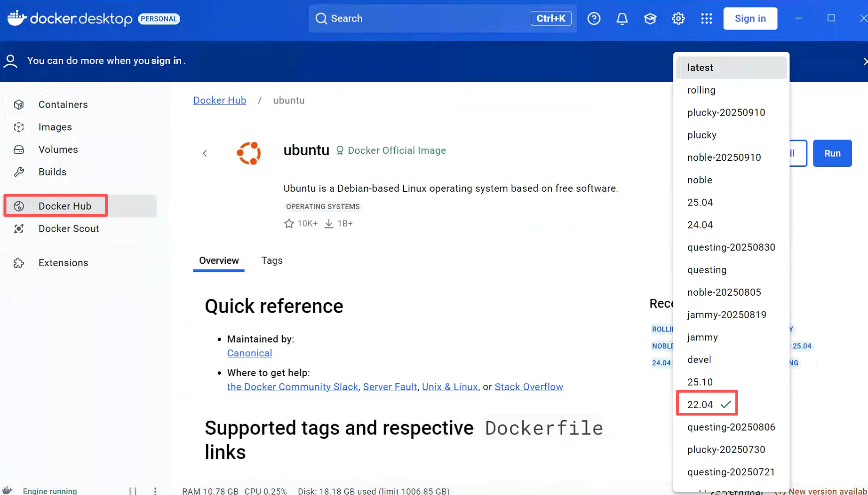Select the plucky-20250910 tag option
This screenshot has height=495, width=868.
click(x=731, y=113)
